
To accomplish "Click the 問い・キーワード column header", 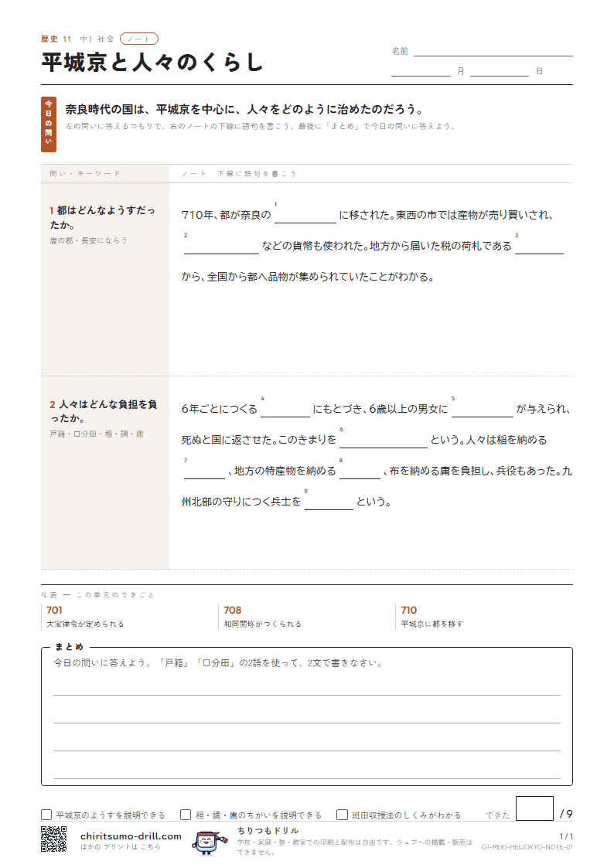I will click(x=85, y=173).
